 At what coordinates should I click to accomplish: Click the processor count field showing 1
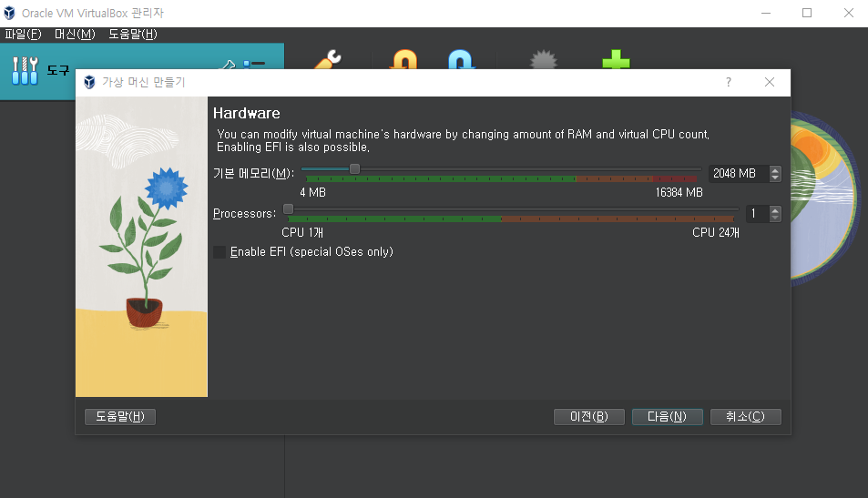point(757,214)
